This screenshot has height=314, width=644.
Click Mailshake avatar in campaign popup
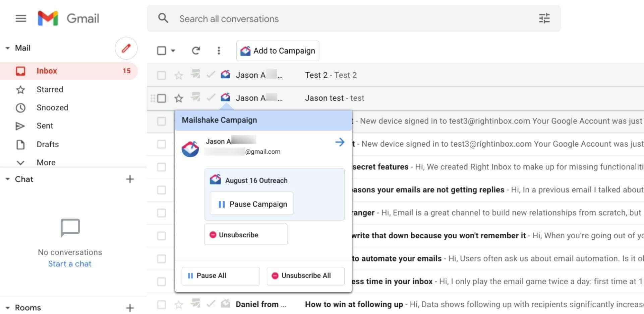pos(190,149)
